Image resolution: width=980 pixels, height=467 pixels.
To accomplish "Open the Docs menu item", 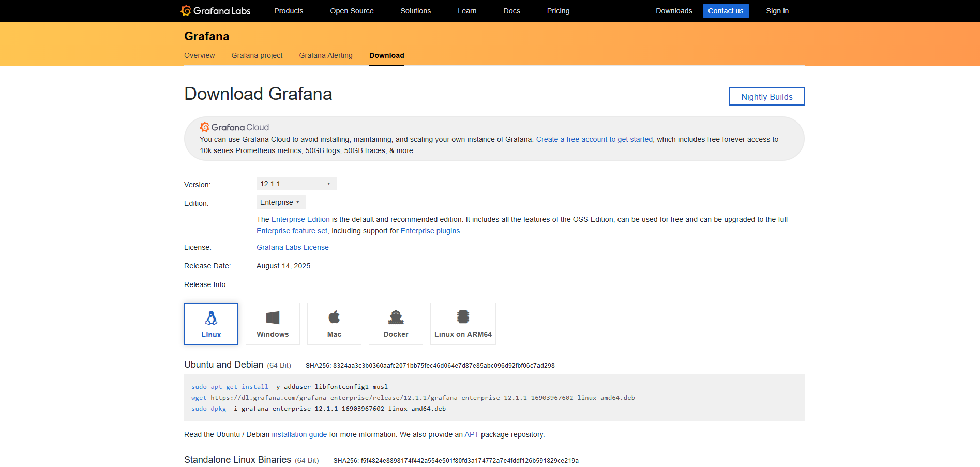I will (x=511, y=10).
